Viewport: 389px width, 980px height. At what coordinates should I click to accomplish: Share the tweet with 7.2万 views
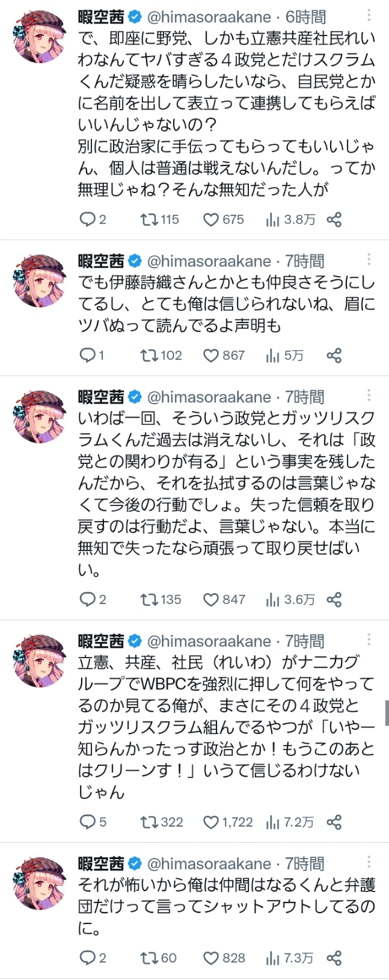(x=334, y=822)
